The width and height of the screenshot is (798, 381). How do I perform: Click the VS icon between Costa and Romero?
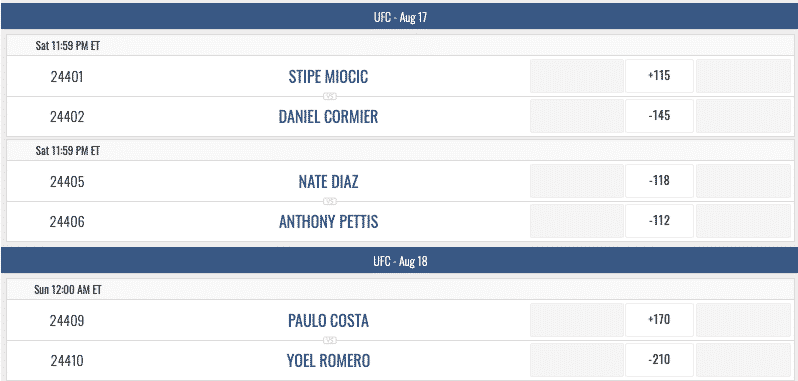[330, 340]
